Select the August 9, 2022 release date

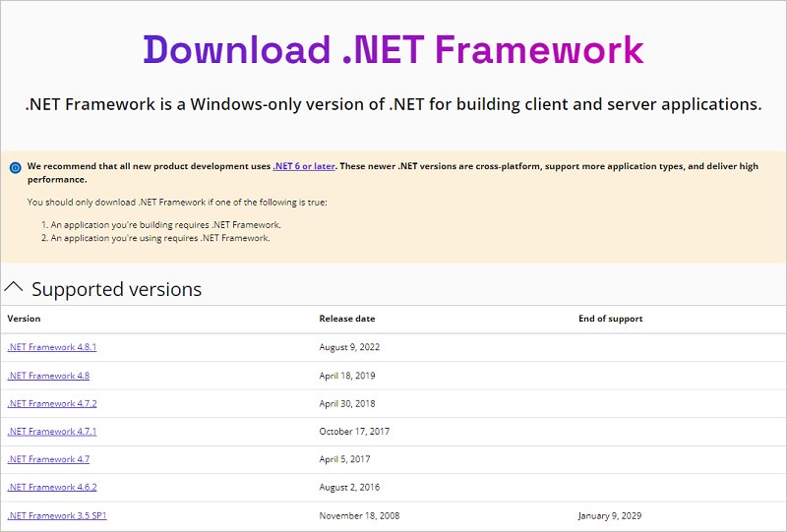[x=349, y=347]
